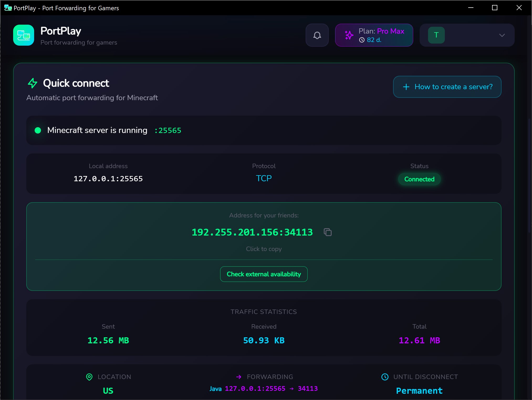Click the :25565 server port text

pos(168,130)
